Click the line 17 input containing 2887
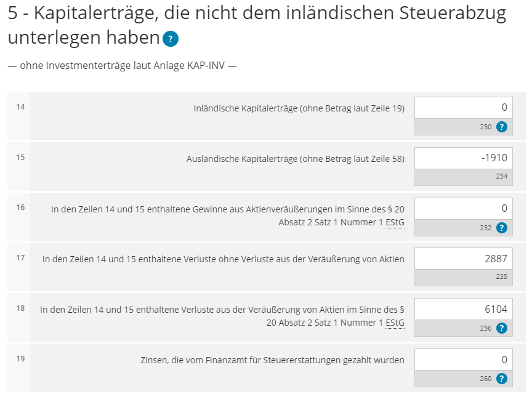Viewport: 532px width, 394px height. tap(463, 259)
